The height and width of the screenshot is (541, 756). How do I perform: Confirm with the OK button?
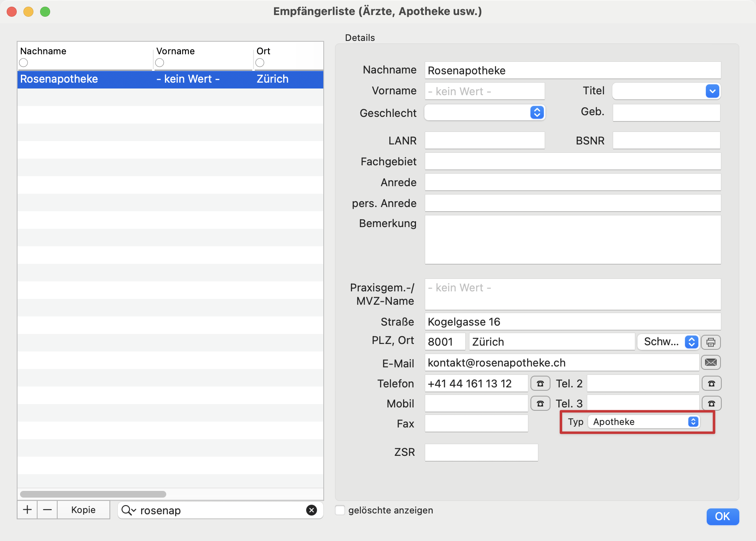click(723, 516)
